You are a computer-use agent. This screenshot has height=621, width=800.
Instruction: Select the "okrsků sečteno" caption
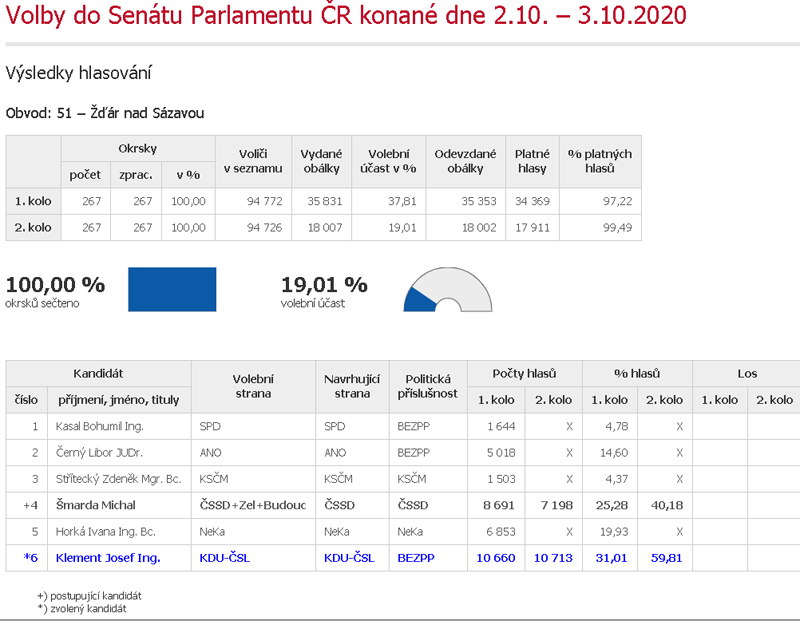[x=42, y=303]
